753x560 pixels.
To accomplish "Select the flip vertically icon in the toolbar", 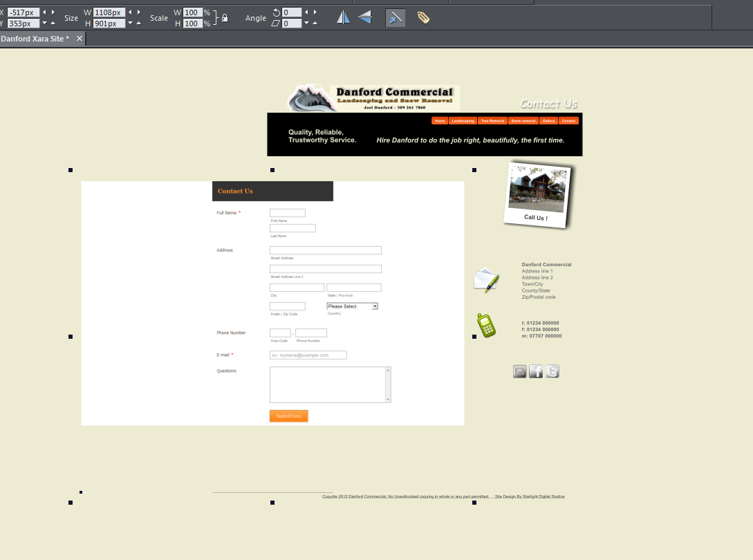I will point(364,17).
